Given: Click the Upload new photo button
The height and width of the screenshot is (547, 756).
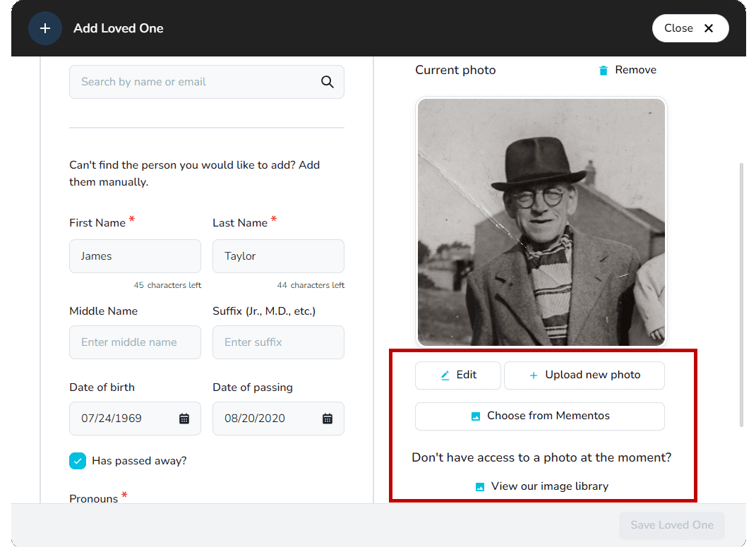Looking at the screenshot, I should (x=584, y=375).
